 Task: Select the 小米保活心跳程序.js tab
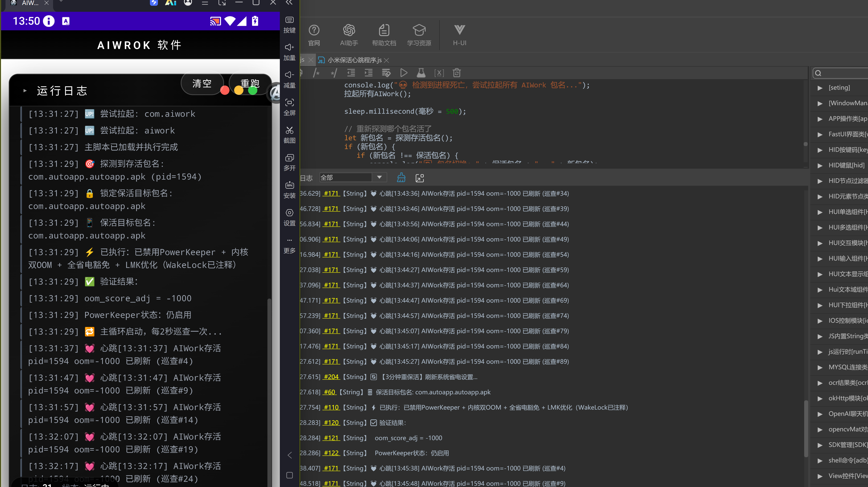(354, 60)
